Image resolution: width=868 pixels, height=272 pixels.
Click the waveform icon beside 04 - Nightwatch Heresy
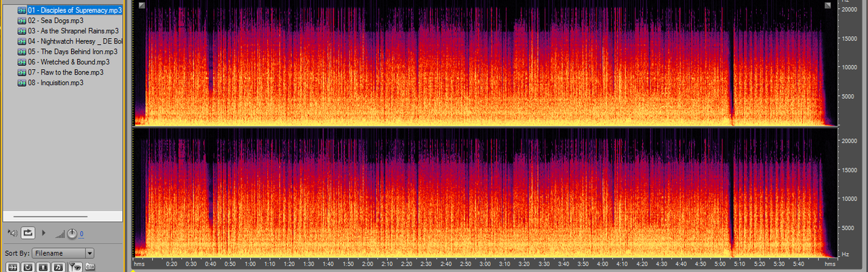pyautogui.click(x=22, y=41)
